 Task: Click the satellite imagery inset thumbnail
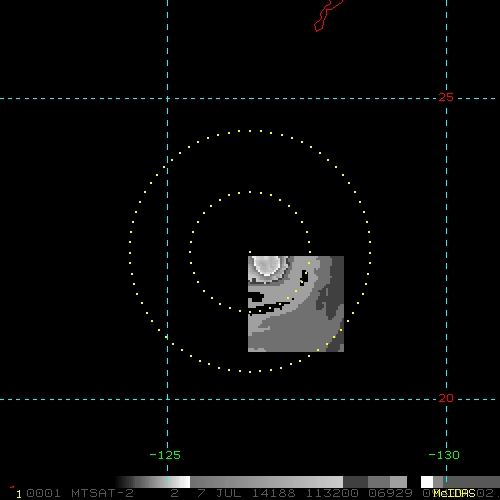click(x=296, y=304)
